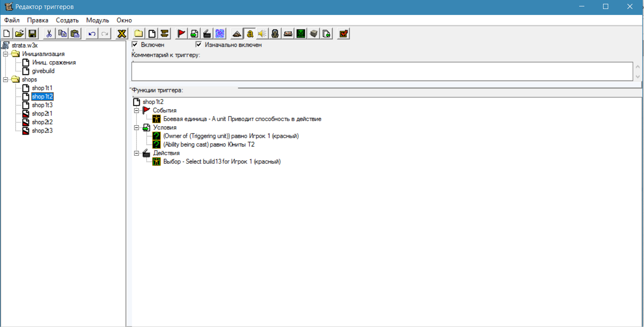Select action "Select build13 for Игрок 1"
This screenshot has width=644, height=327.
click(x=222, y=162)
